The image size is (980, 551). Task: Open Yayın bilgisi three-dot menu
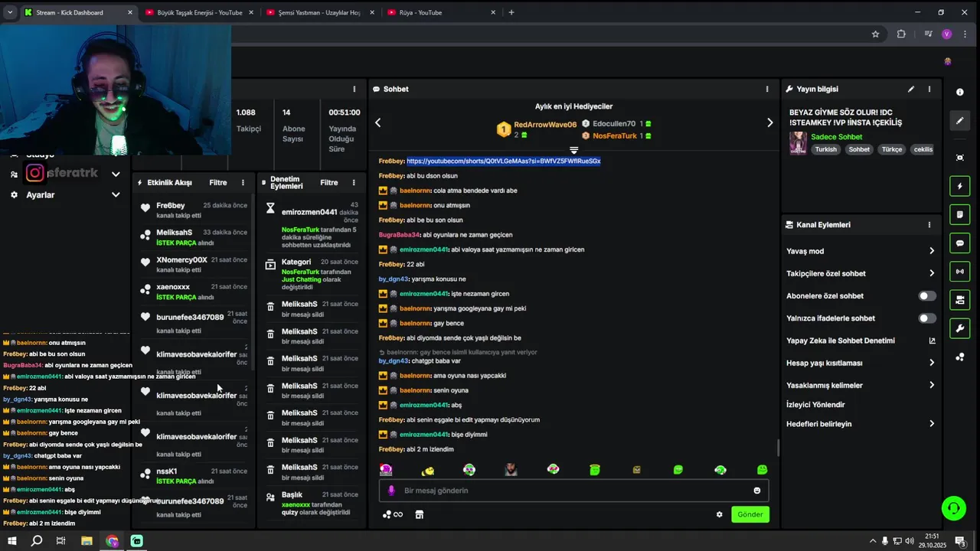929,90
